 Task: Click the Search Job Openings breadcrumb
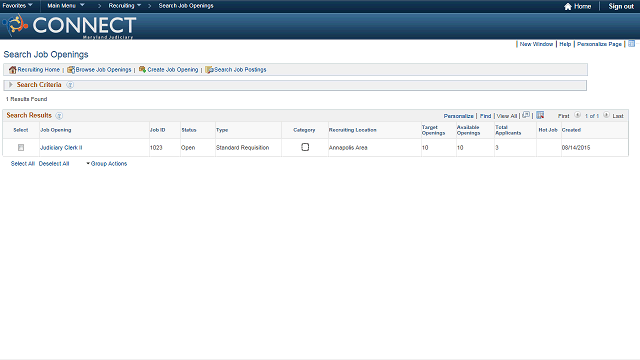pyautogui.click(x=186, y=6)
